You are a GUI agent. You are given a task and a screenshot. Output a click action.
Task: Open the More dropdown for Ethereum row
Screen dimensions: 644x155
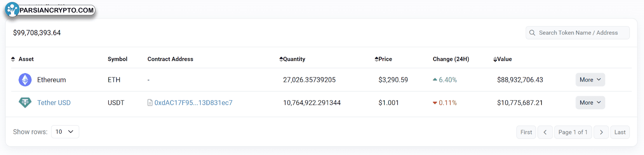[x=590, y=80]
